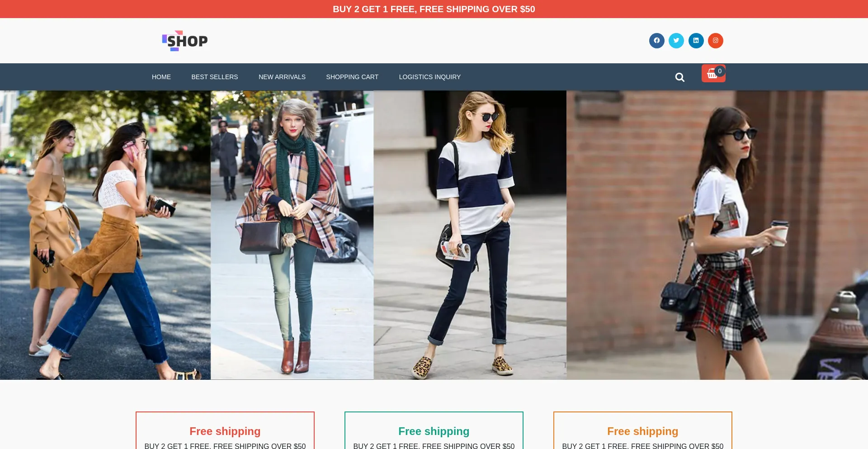
Task: Click the search magnifier icon
Action: [679, 77]
